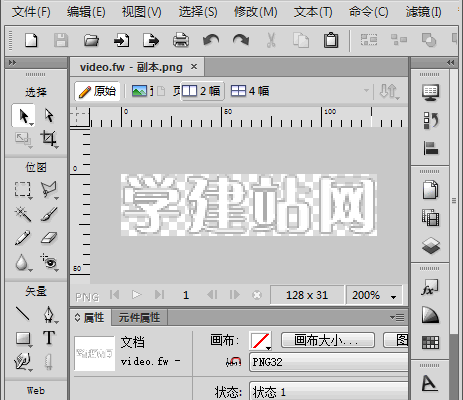Select the Marquee tool
The image size is (463, 400).
pyautogui.click(x=23, y=189)
